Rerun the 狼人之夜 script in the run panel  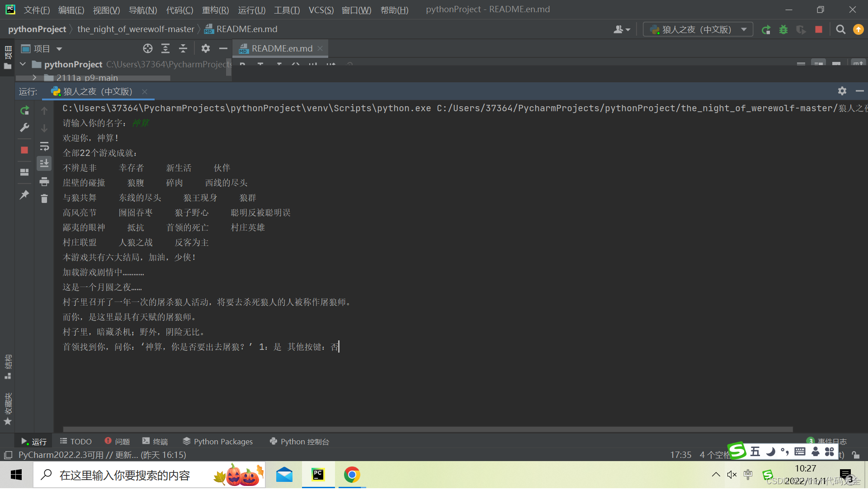tap(25, 110)
